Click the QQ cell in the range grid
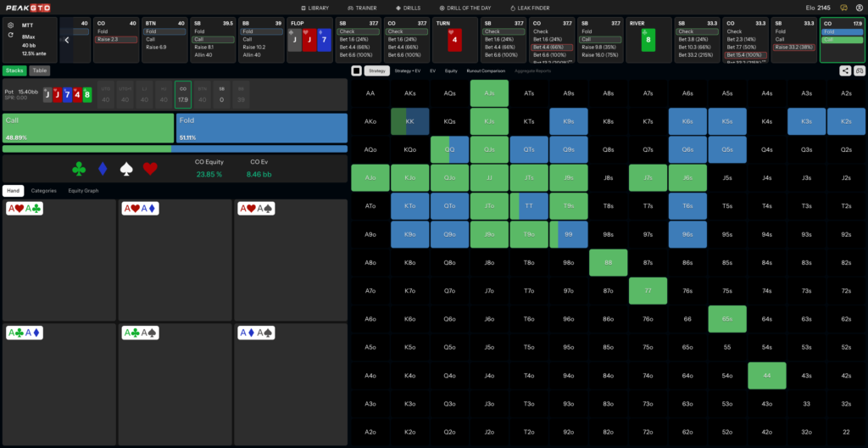The image size is (868, 448). (449, 149)
